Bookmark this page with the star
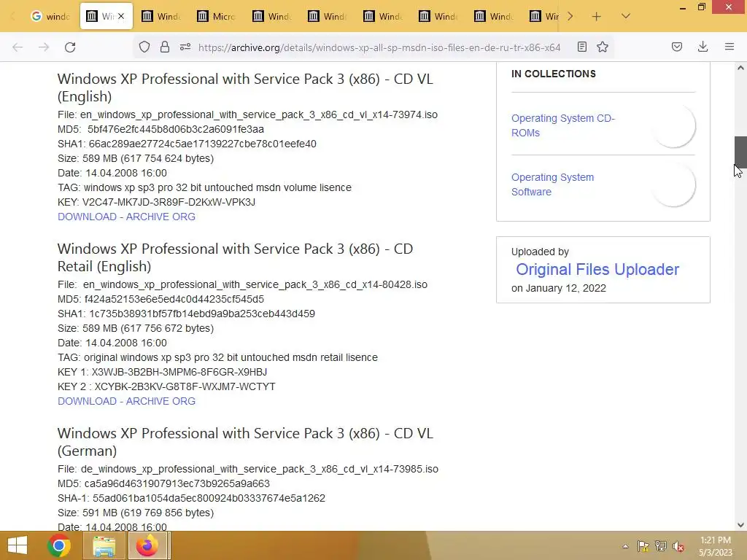The height and width of the screenshot is (560, 747). tap(603, 47)
